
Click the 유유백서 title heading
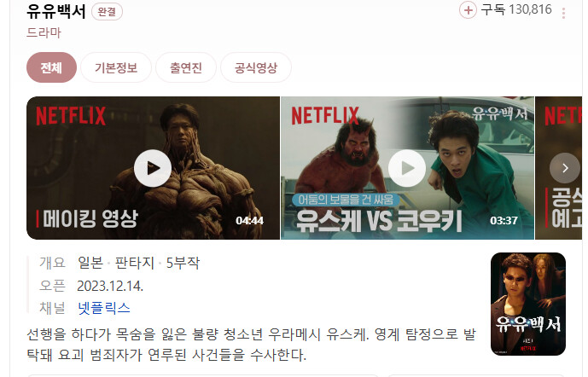point(56,11)
